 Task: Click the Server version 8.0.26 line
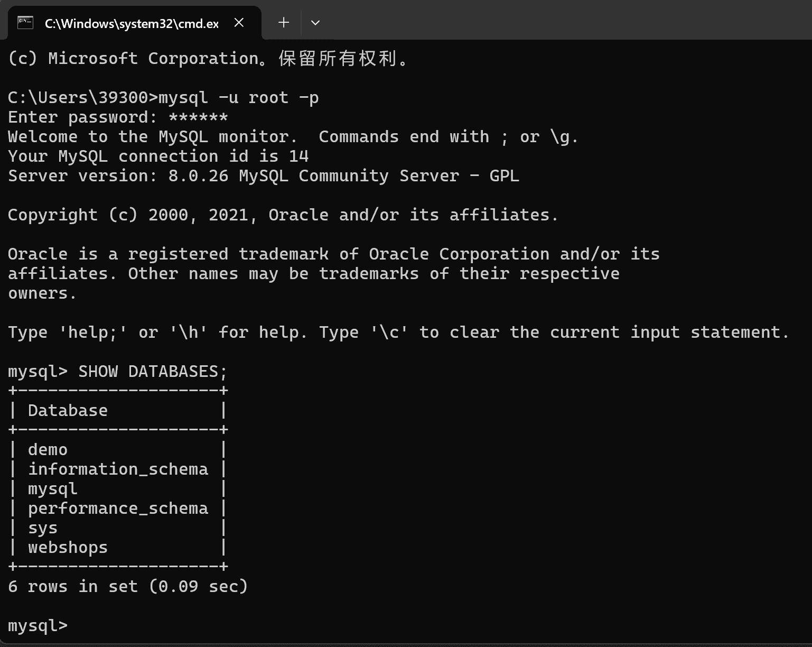(x=263, y=176)
